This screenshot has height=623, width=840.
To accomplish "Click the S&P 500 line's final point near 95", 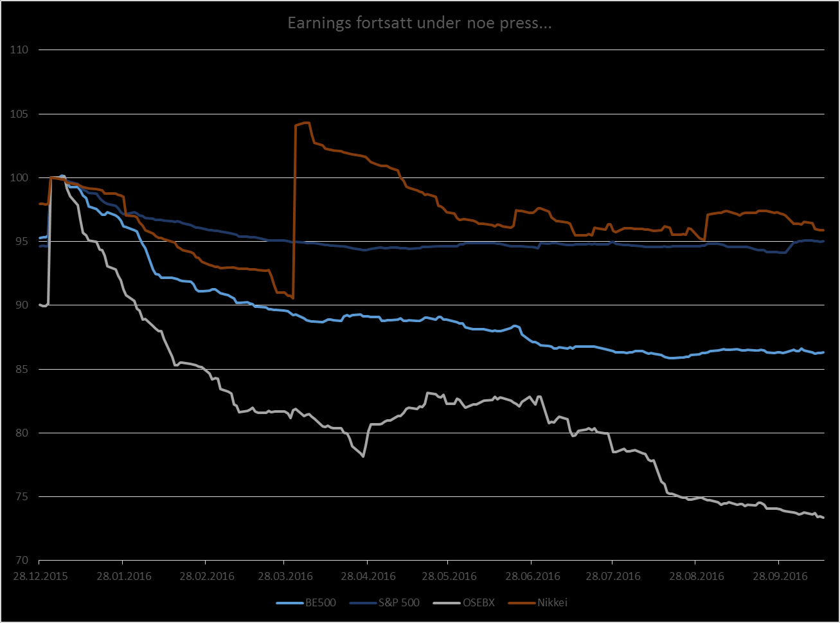I will coord(823,241).
